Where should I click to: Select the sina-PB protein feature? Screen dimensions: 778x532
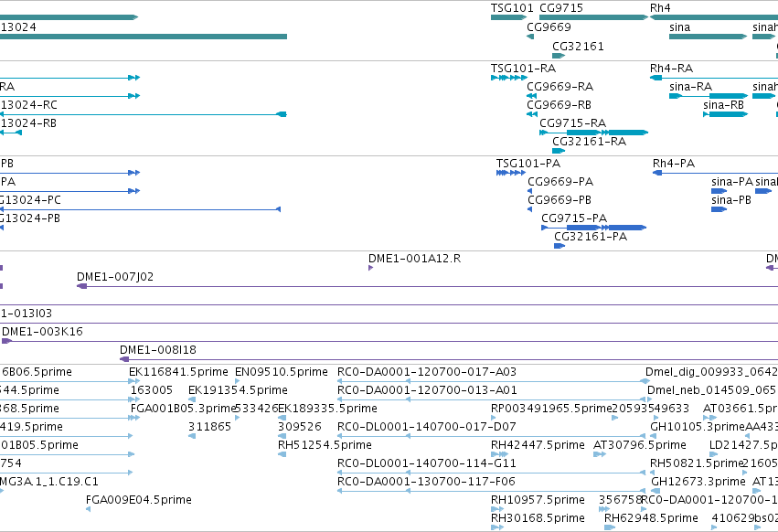(719, 209)
